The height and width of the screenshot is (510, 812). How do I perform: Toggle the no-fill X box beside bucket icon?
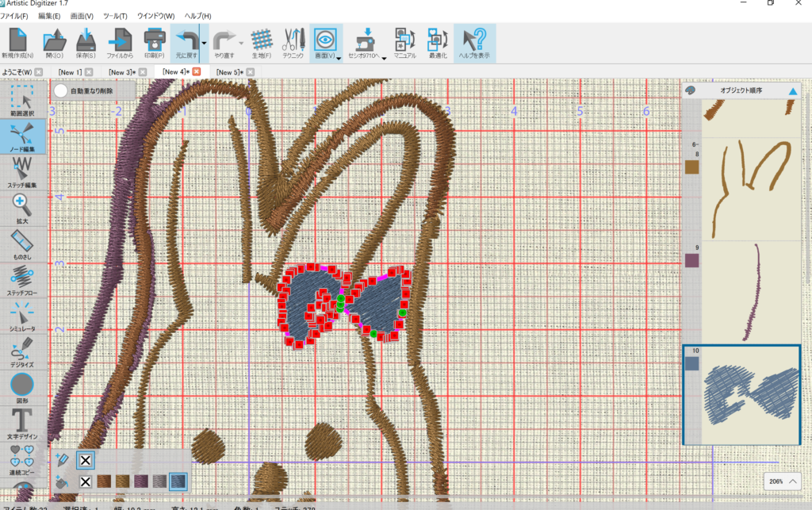pyautogui.click(x=85, y=481)
